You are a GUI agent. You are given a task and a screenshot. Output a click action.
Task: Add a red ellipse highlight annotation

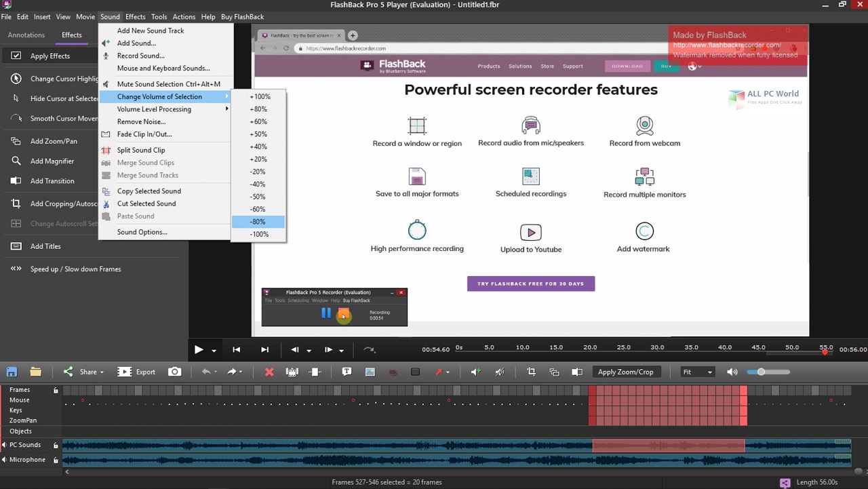coord(393,372)
